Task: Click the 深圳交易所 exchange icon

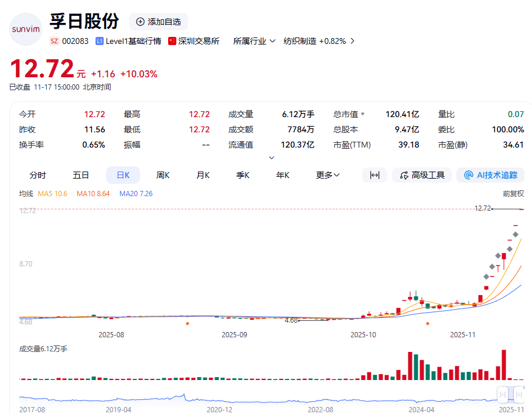Action: tap(172, 41)
